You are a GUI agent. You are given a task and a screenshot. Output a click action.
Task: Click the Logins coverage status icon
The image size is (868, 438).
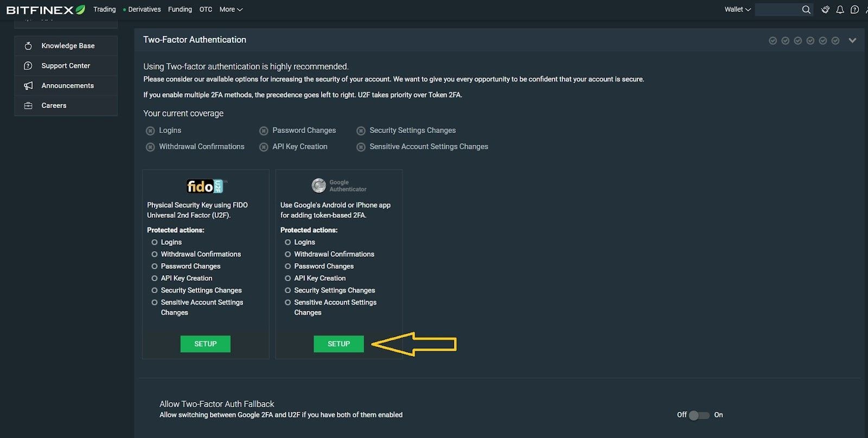[x=150, y=131]
